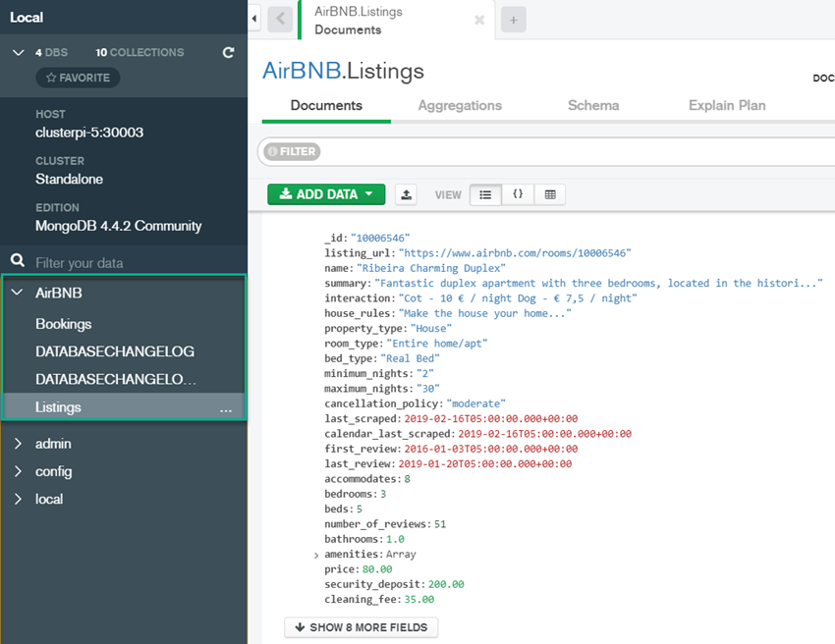Switch to table view
The width and height of the screenshot is (835, 644).
[550, 194]
